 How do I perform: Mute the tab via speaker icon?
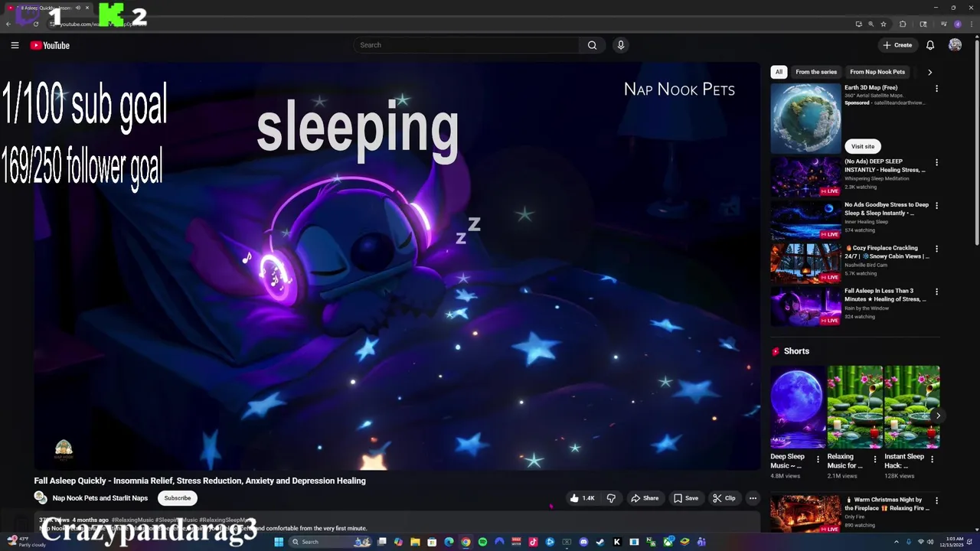[x=77, y=8]
